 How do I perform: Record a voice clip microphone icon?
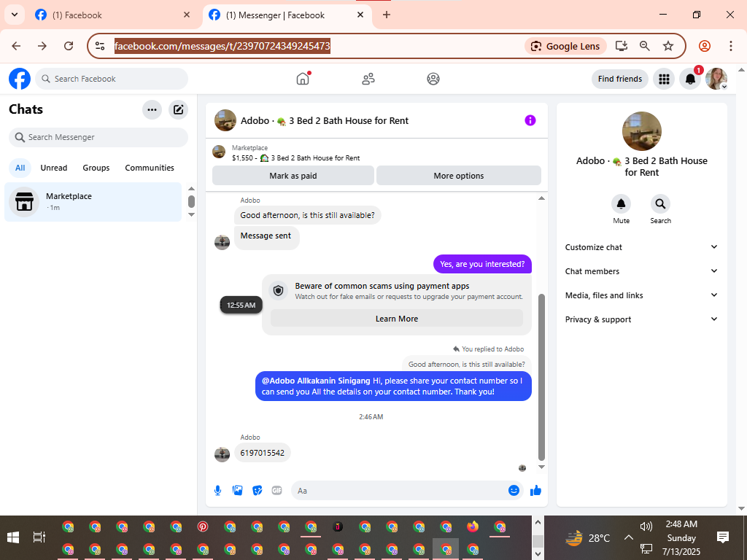(x=217, y=491)
